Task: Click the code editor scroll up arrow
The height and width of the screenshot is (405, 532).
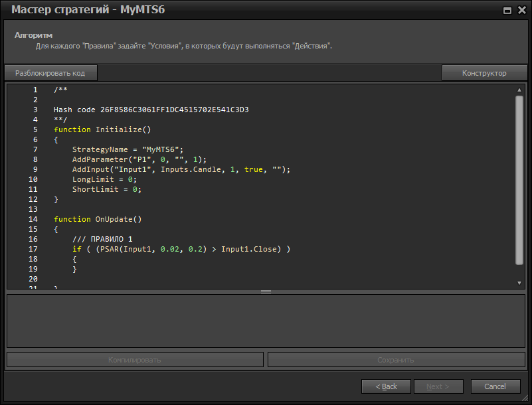Action: click(x=519, y=90)
